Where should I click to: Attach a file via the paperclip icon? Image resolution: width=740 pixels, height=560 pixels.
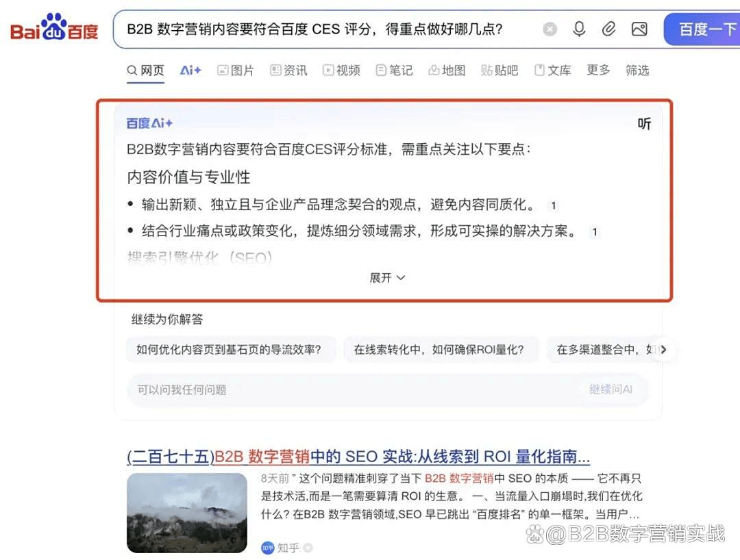(609, 29)
